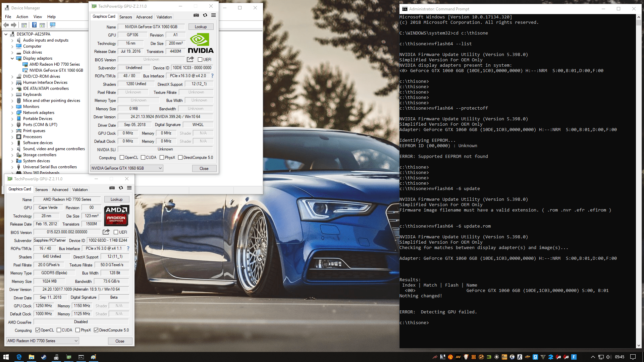
Task: Collapse the Display adaptors tree node
Action: pos(12,58)
